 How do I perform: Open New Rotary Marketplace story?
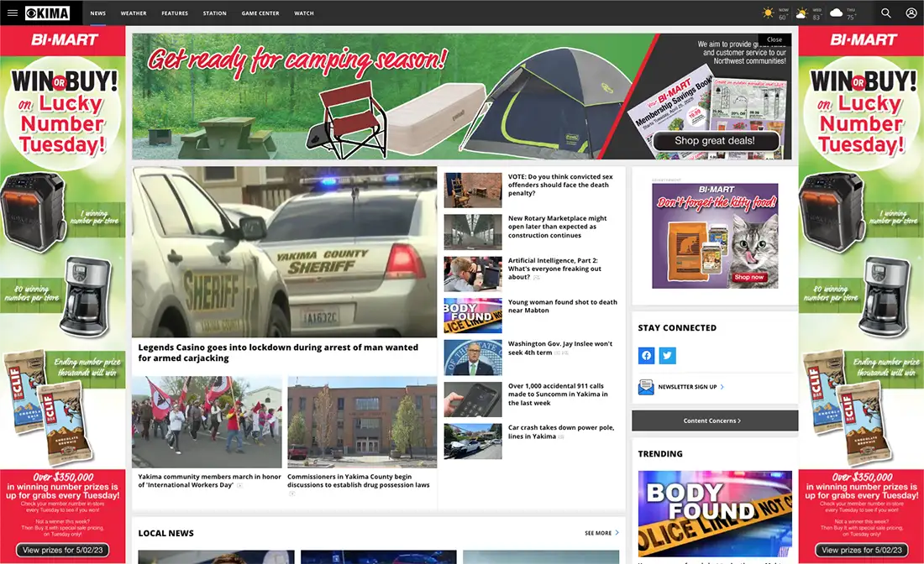tap(558, 227)
